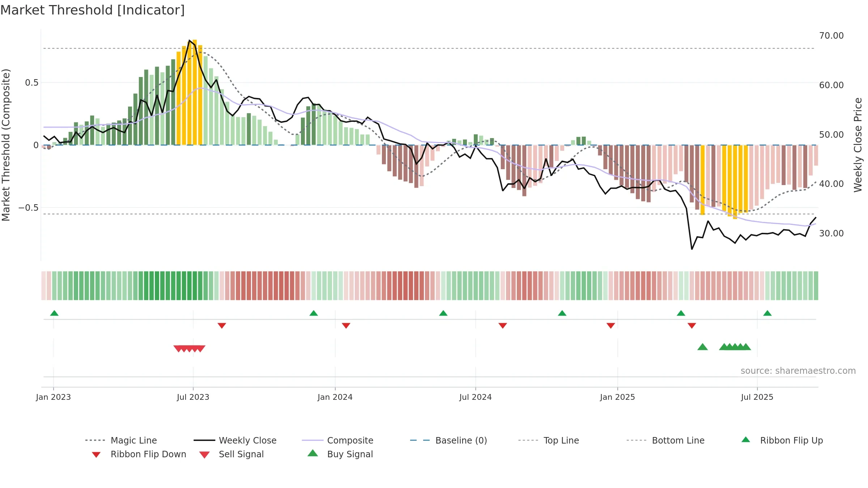This screenshot has width=868, height=488.
Task: Click the green Ribbon Flip Up marker right after Jul 2025
Action: click(x=767, y=313)
